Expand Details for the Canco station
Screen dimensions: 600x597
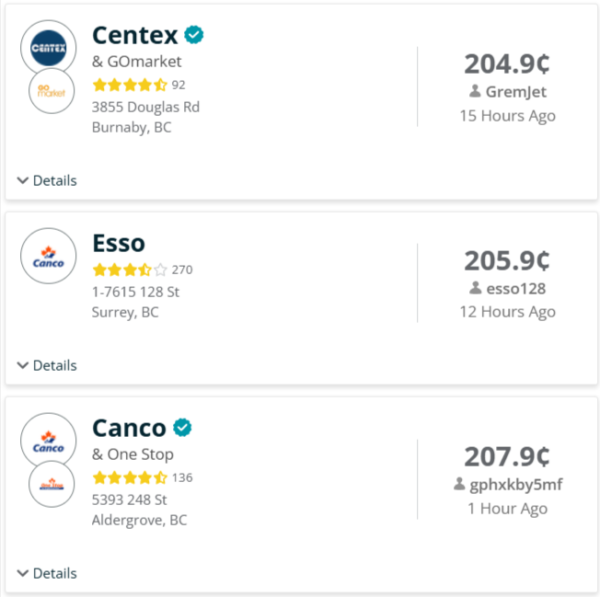[x=47, y=574]
